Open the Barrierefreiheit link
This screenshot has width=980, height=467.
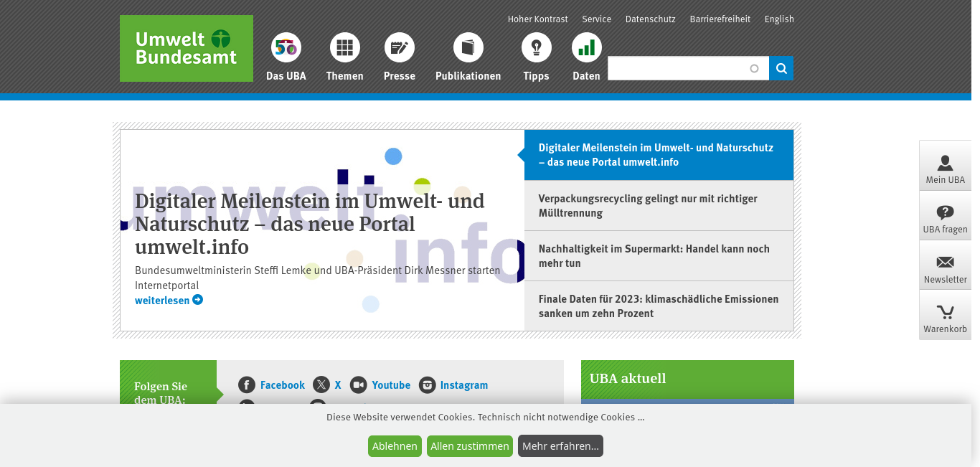click(x=720, y=19)
